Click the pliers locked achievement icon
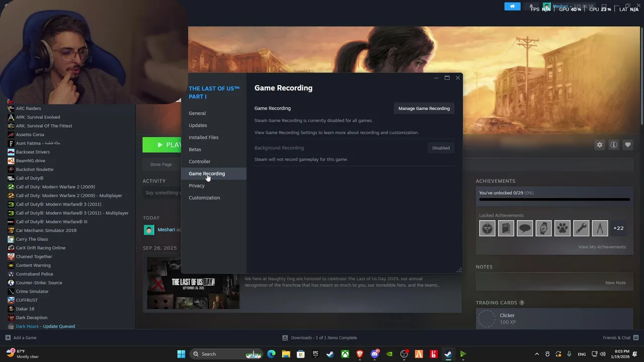Screen dimensions: 644x362 pyautogui.click(x=600, y=228)
